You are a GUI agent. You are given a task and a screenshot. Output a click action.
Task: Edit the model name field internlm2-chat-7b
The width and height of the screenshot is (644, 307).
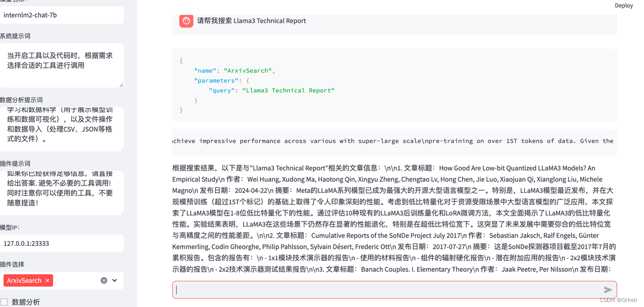coord(61,15)
